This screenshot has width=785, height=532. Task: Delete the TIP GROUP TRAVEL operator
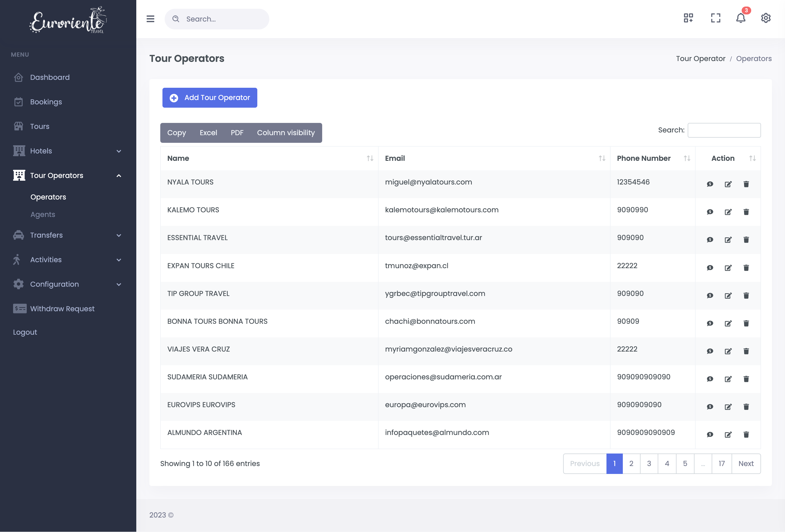pyautogui.click(x=746, y=295)
